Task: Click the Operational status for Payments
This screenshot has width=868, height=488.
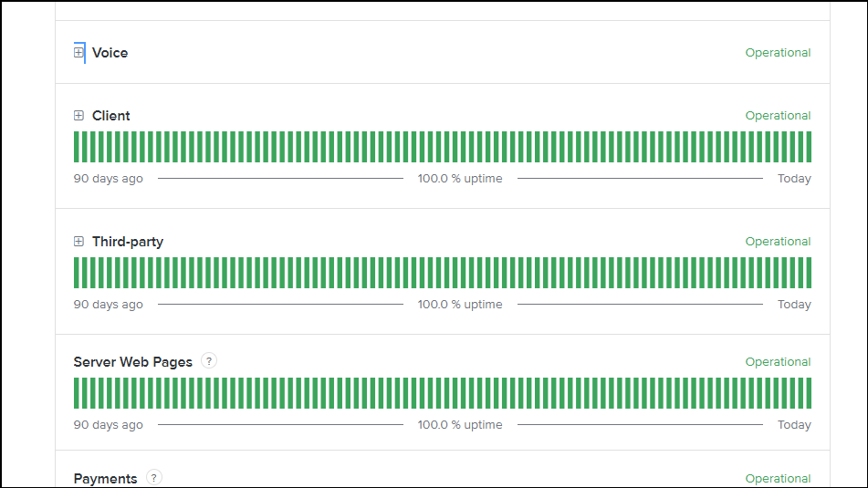Action: coord(778,479)
